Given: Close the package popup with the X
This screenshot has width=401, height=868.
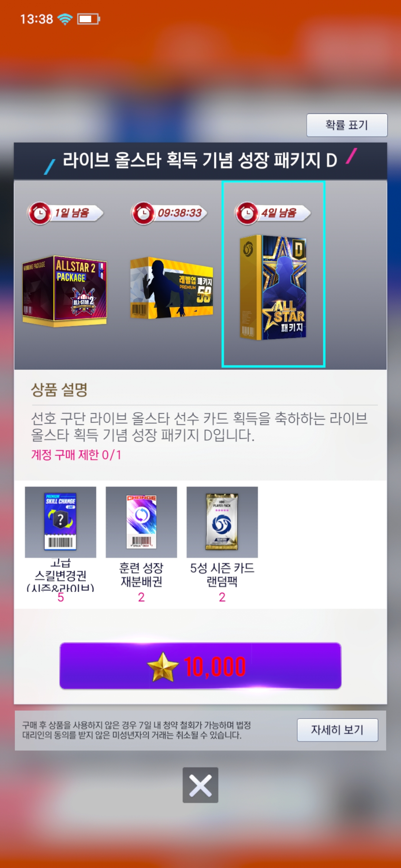Looking at the screenshot, I should pyautogui.click(x=200, y=785).
